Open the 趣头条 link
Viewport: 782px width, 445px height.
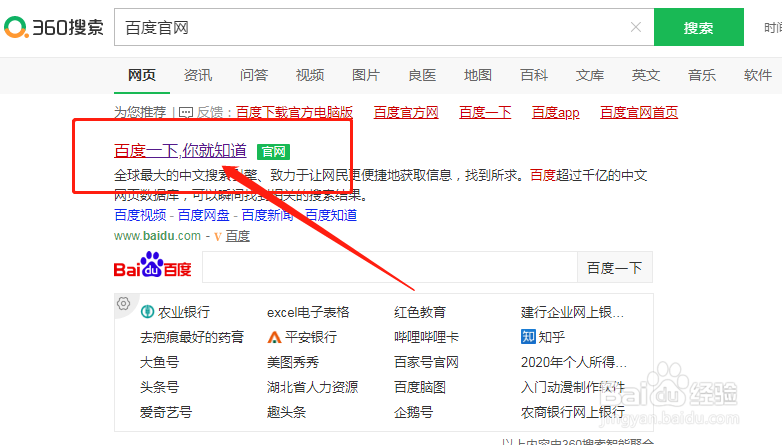tap(286, 412)
